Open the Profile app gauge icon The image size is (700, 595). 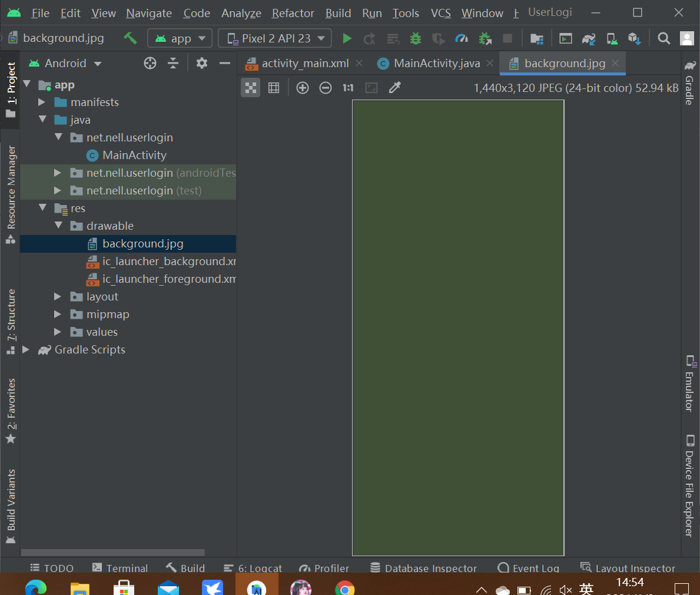point(461,39)
